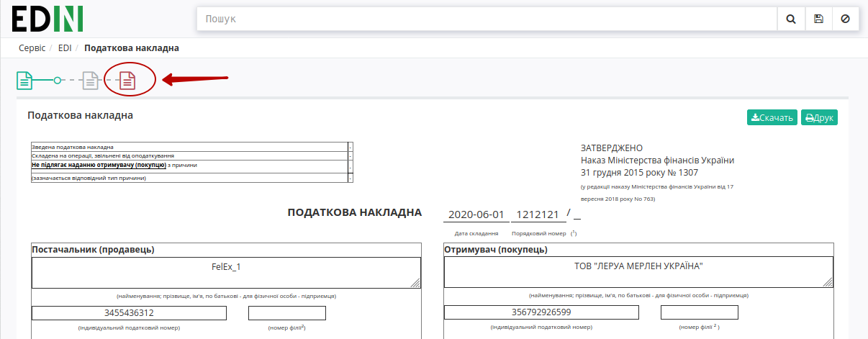Click the Скачать download button
This screenshot has height=339, width=868.
(x=772, y=117)
